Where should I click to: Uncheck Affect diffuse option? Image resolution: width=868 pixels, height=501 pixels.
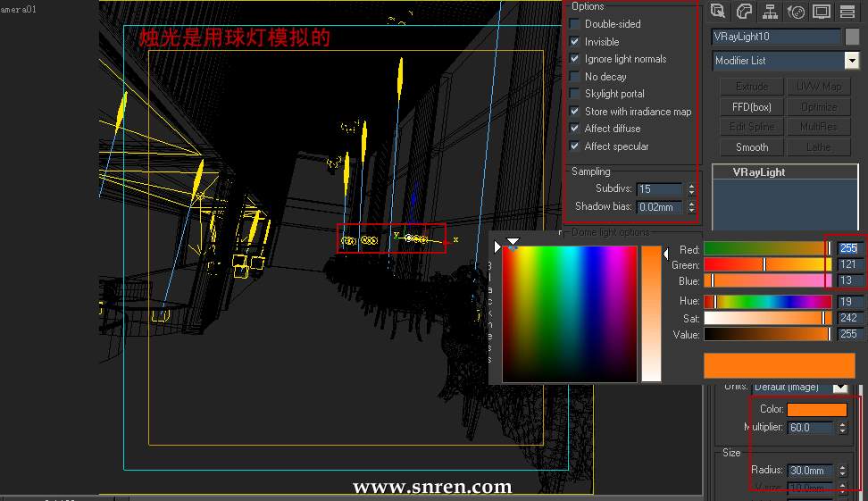574,129
